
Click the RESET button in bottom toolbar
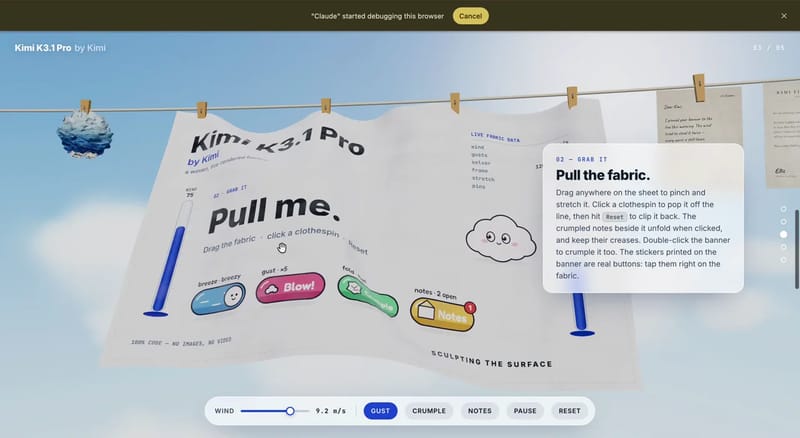(569, 411)
